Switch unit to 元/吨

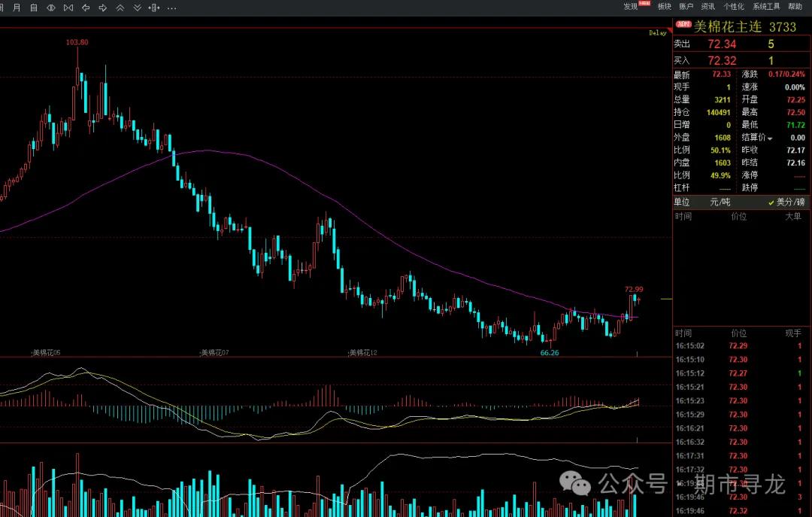click(x=720, y=202)
